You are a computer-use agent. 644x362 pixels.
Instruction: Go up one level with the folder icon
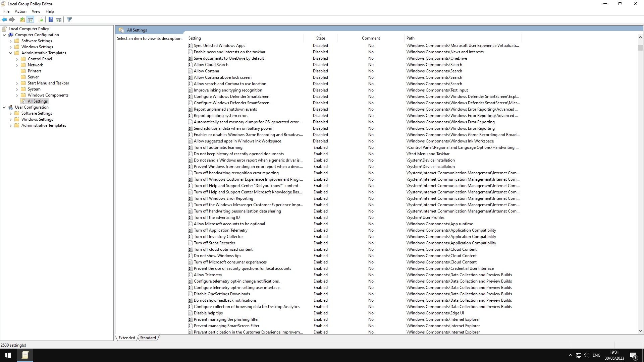tap(22, 20)
